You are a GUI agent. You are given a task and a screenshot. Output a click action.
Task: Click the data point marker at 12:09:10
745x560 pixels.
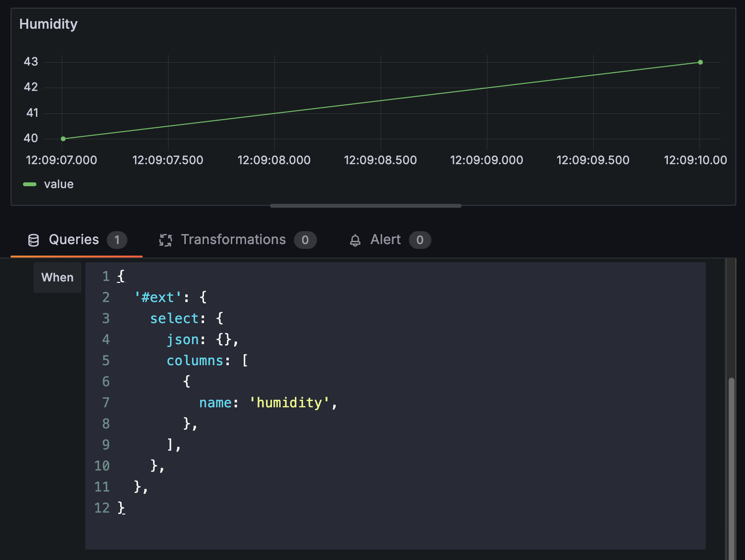(700, 62)
